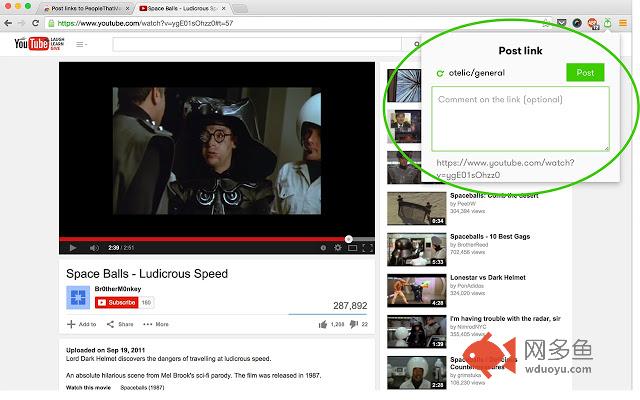Click the Share button
The width and height of the screenshot is (640, 400).
click(120, 324)
